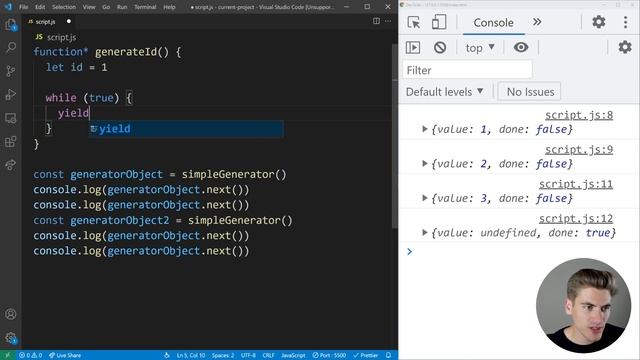Open the Run menu
This screenshot has height=360, width=640.
(x=122, y=7)
